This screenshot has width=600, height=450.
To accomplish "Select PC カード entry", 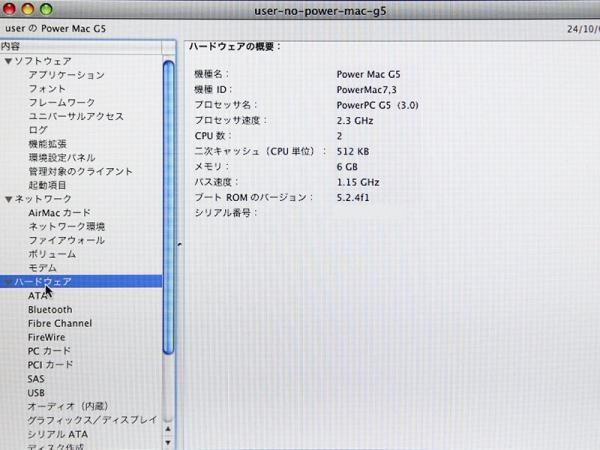I will 49,351.
